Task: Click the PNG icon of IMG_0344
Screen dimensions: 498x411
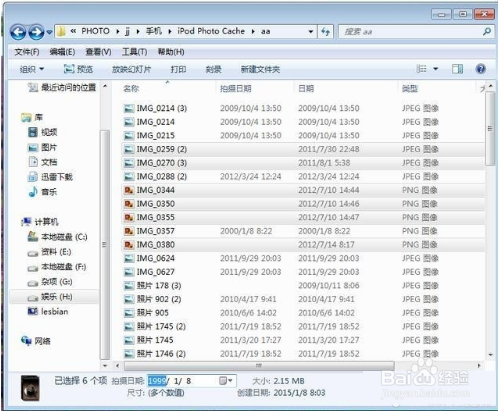Action: [x=129, y=190]
